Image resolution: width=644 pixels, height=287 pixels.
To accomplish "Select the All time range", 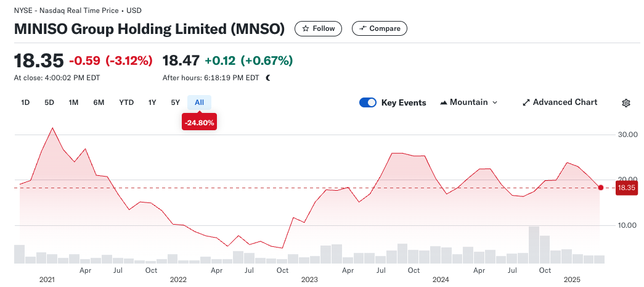I will click(199, 102).
